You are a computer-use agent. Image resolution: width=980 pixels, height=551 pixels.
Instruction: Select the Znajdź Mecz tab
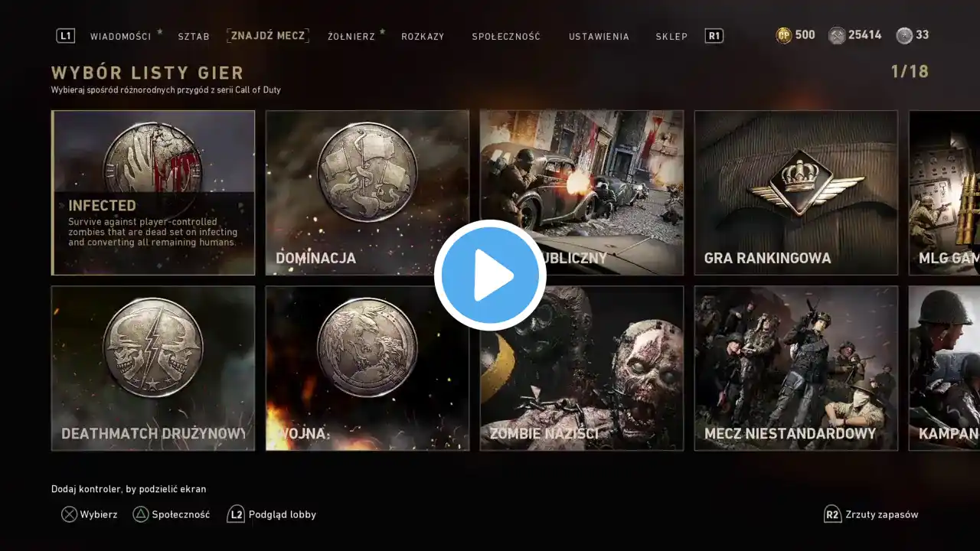pos(268,35)
